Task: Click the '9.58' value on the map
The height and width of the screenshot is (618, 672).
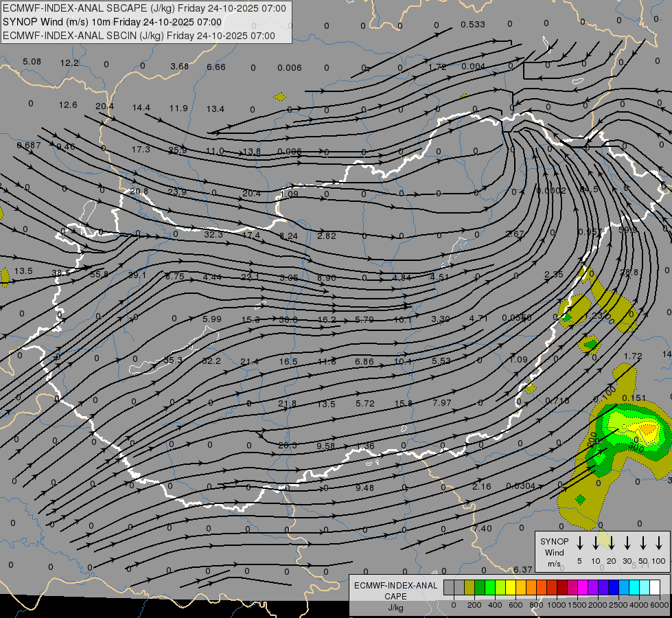Action: (326, 446)
